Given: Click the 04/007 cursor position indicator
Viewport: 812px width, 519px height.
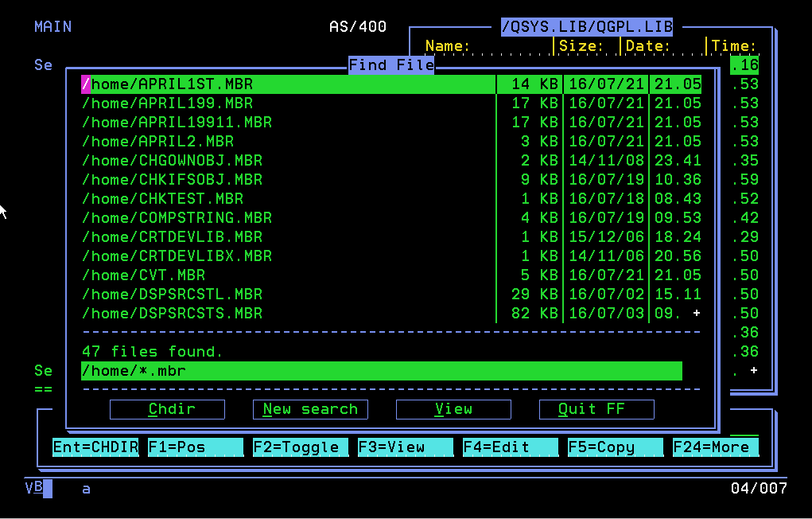Looking at the screenshot, I should pos(759,489).
